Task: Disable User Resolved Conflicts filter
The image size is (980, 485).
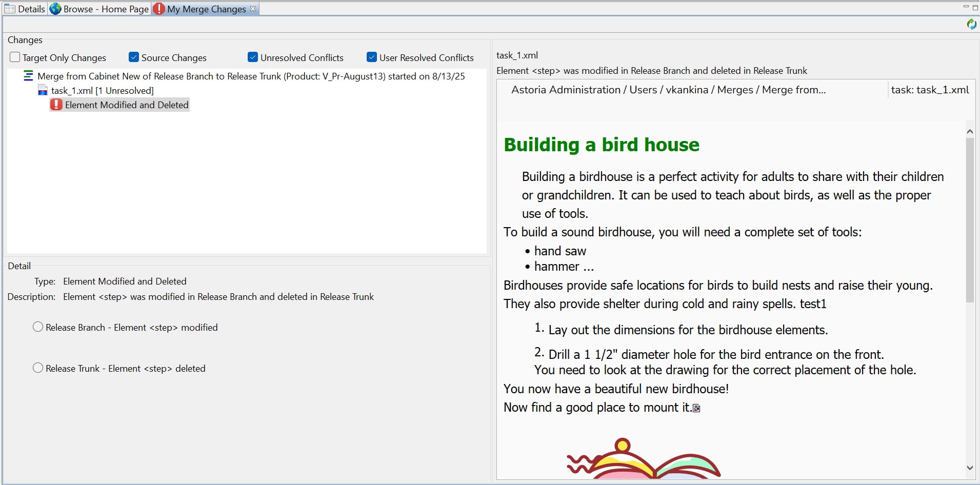Action: point(372,57)
